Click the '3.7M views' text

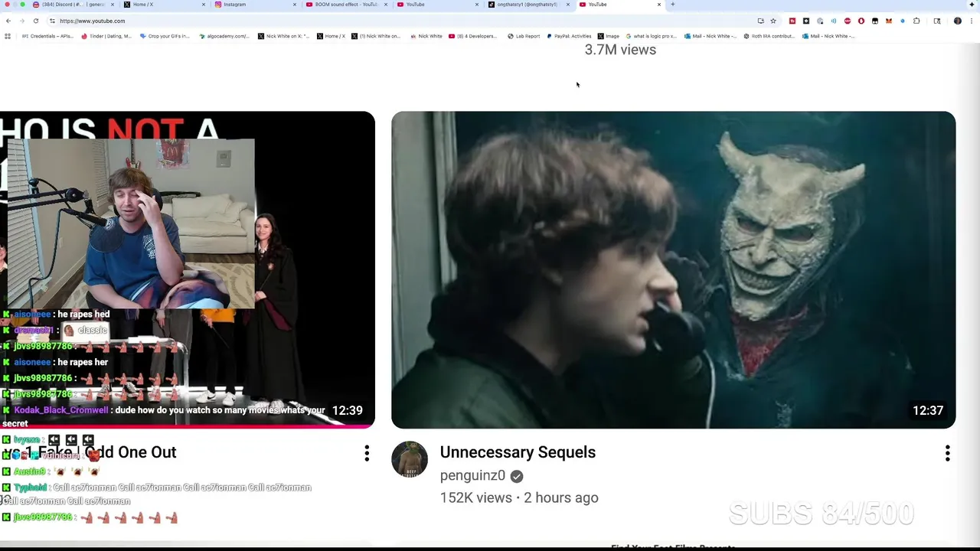click(620, 50)
